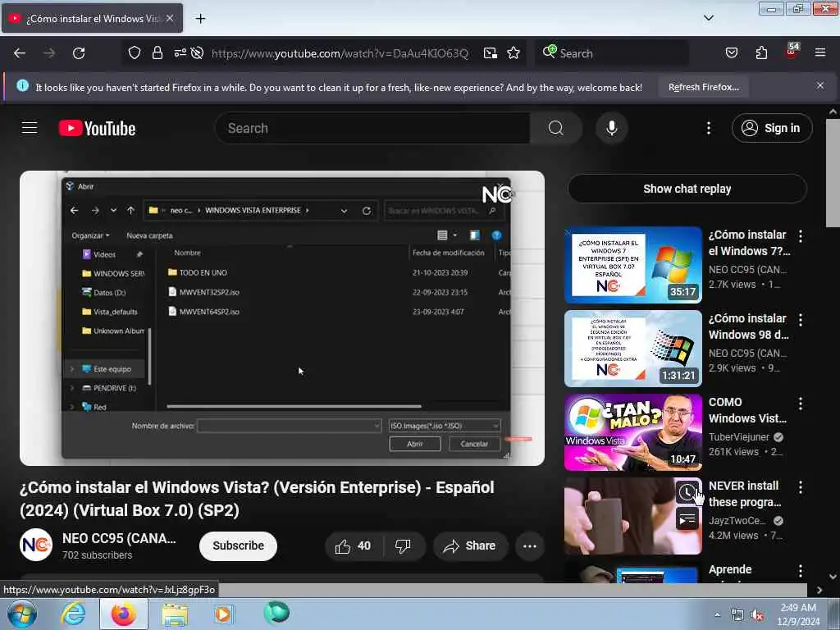Open the NEO CC95 (CANA... channel name link
The height and width of the screenshot is (630, 840).
[119, 538]
